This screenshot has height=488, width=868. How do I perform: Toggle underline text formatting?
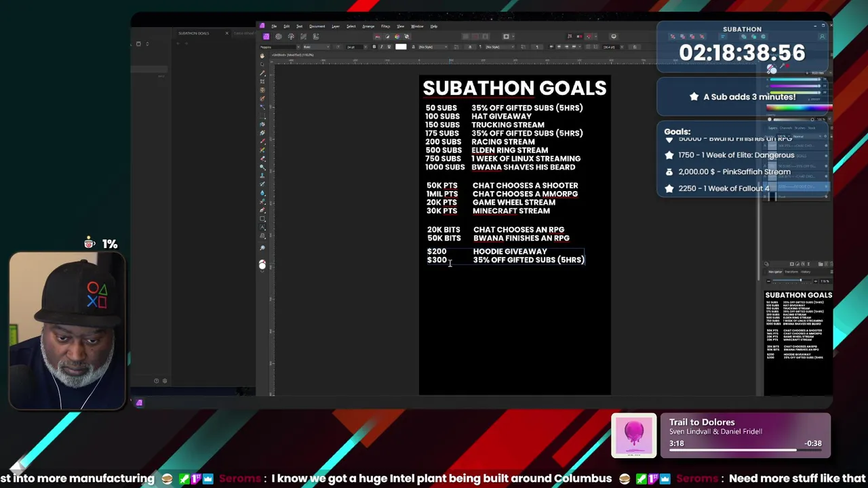click(389, 47)
